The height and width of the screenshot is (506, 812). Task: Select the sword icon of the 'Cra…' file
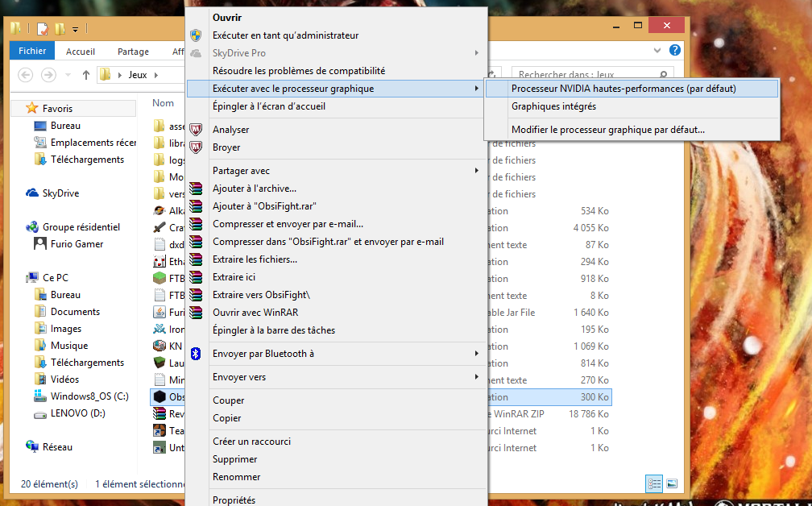coord(159,228)
